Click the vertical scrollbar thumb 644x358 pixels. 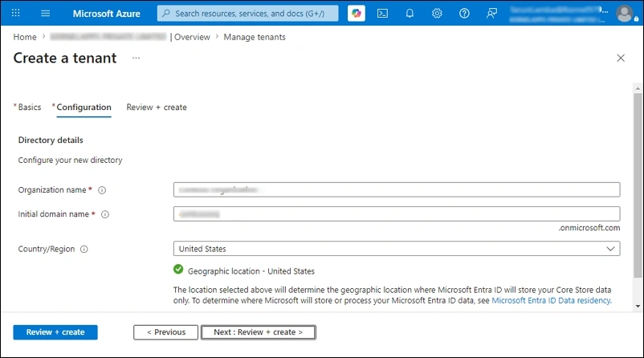click(638, 185)
